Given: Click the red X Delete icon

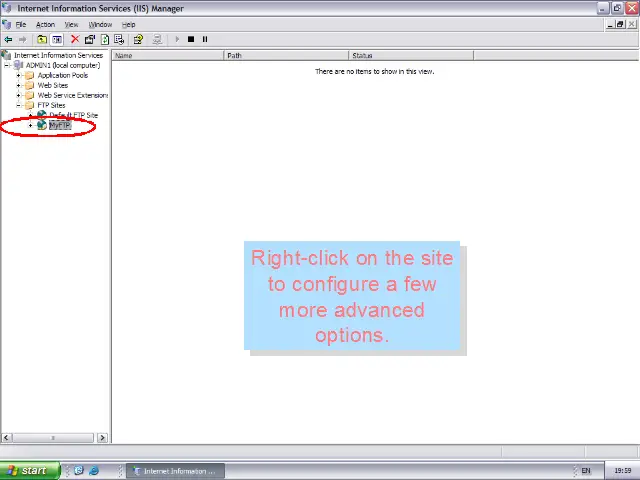Looking at the screenshot, I should pos(75,39).
